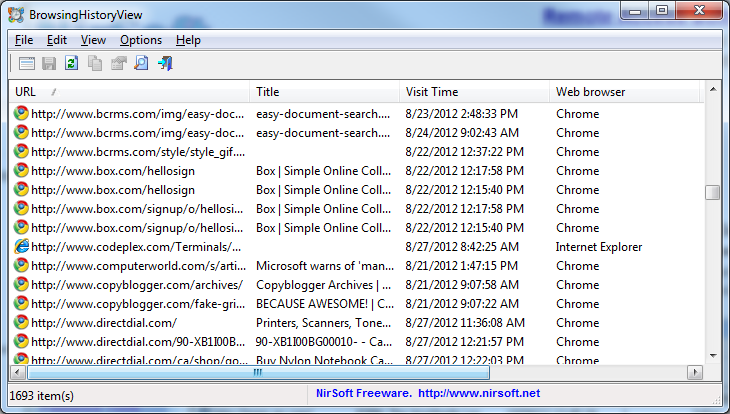Click the horizontal scrollbar thumb

258,372
